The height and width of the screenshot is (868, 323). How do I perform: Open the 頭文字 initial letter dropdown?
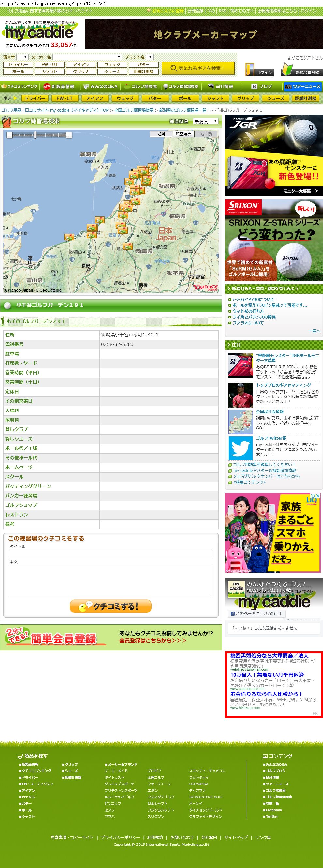click(x=23, y=57)
